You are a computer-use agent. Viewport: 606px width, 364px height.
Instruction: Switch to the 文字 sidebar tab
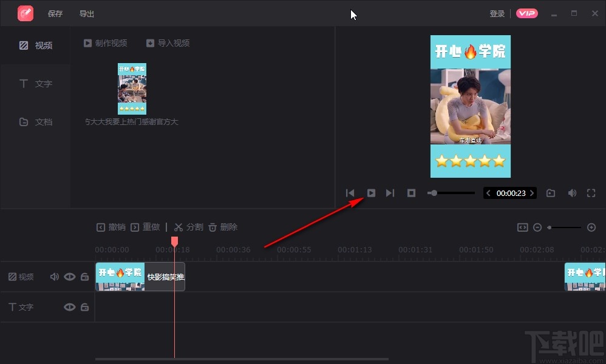tap(35, 84)
